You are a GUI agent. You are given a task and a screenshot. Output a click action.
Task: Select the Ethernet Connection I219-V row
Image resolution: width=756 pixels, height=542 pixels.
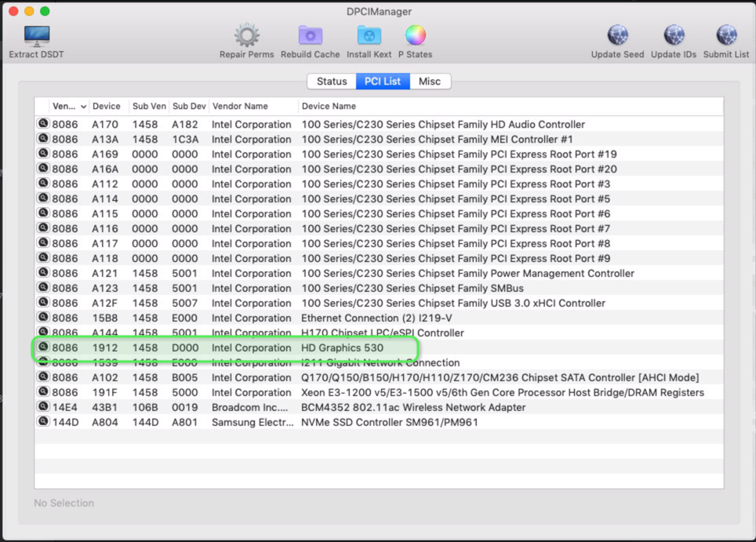click(x=376, y=318)
